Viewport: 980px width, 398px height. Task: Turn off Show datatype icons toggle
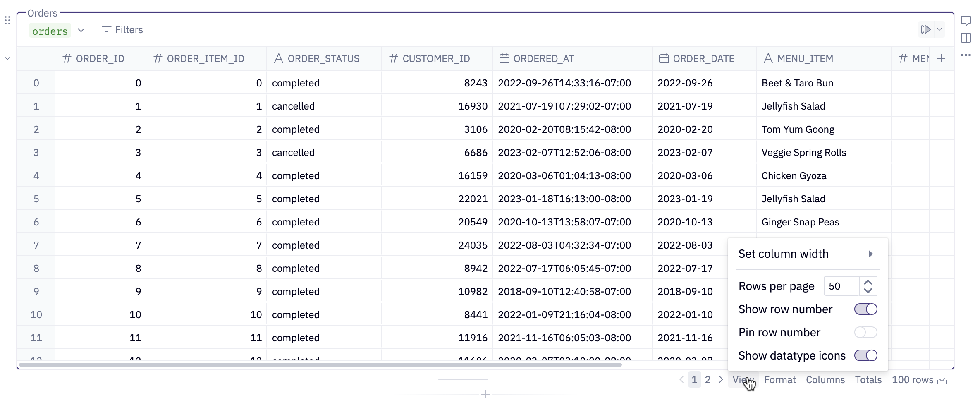tap(865, 355)
